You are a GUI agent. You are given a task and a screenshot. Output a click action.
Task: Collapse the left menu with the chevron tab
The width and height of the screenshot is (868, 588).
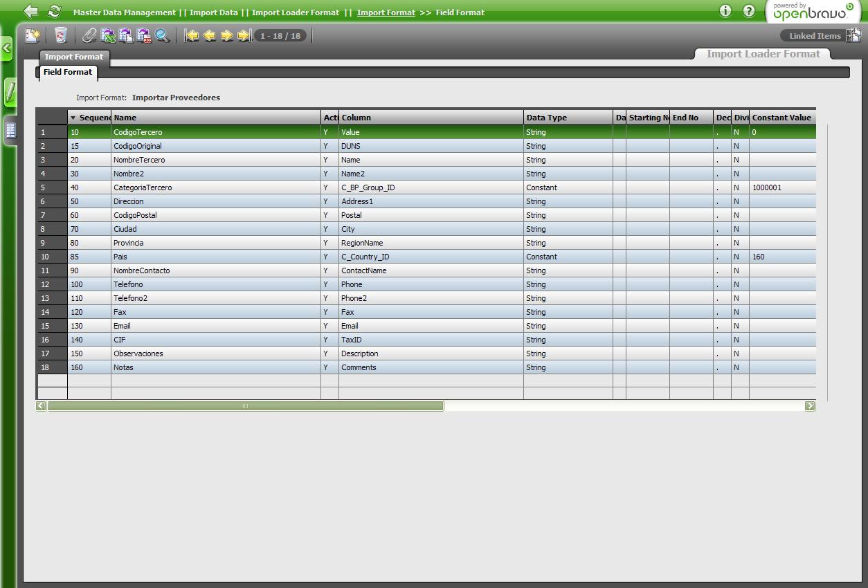(x=6, y=48)
